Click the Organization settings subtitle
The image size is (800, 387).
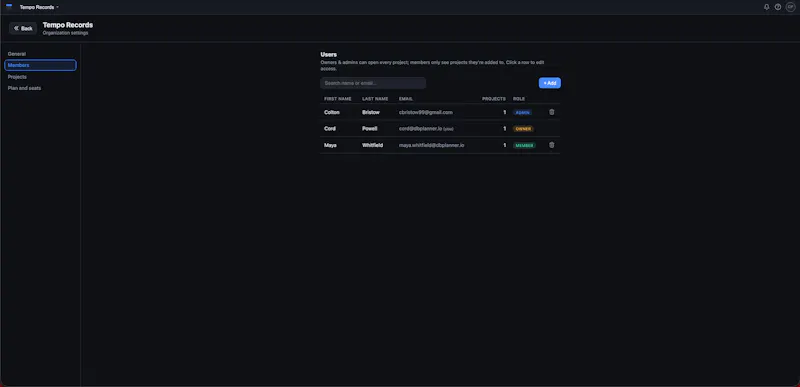click(65, 33)
